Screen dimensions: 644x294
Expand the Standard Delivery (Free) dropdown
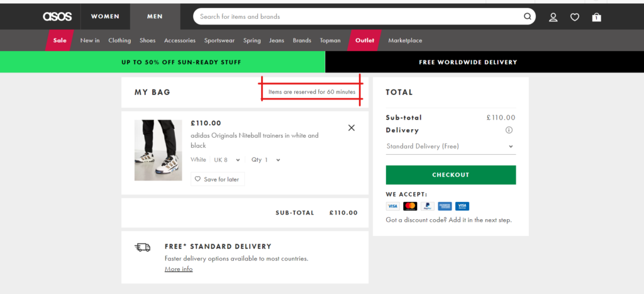click(x=450, y=147)
